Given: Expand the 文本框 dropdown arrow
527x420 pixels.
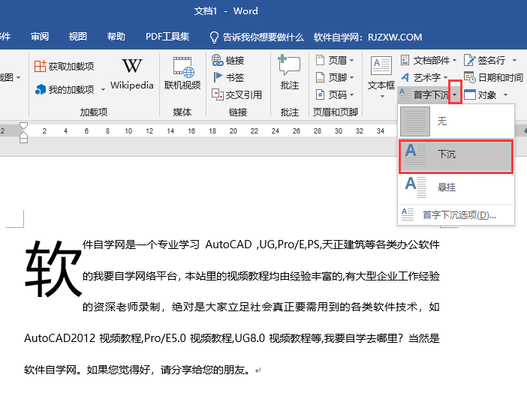Looking at the screenshot, I should click(382, 97).
